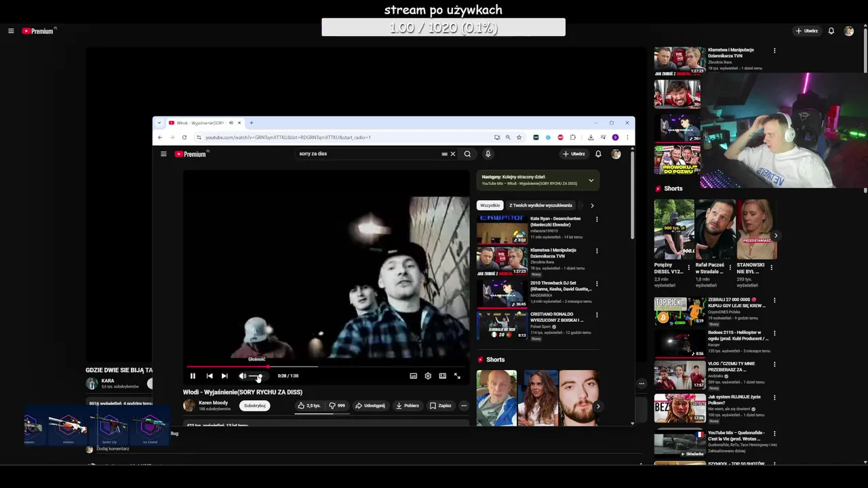Screen dimensions: 868x488
Task: Seek using the red video progress bar
Action: [328, 367]
